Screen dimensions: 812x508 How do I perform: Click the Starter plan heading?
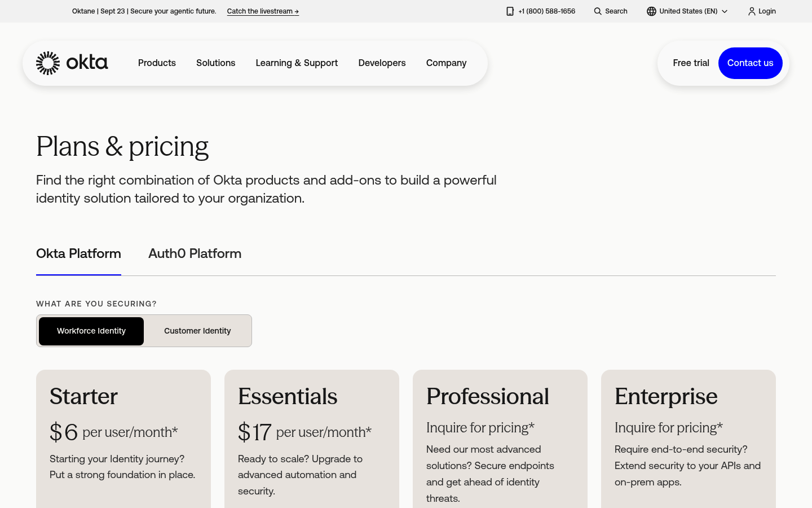click(83, 397)
